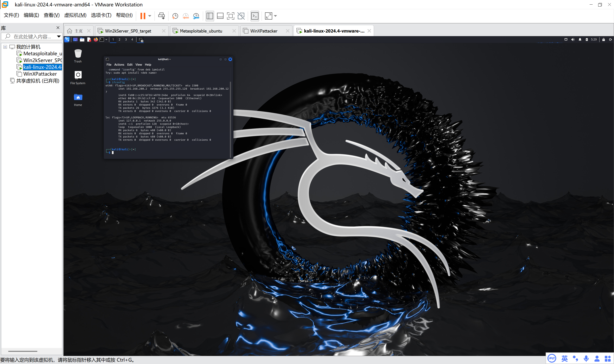Toggle the thumbnail bar view button
This screenshot has height=364, width=614.
220,16
